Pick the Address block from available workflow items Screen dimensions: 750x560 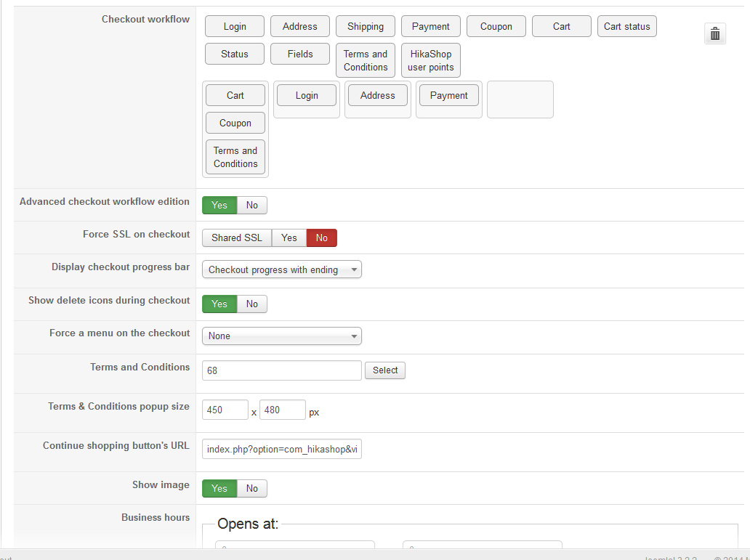[300, 26]
